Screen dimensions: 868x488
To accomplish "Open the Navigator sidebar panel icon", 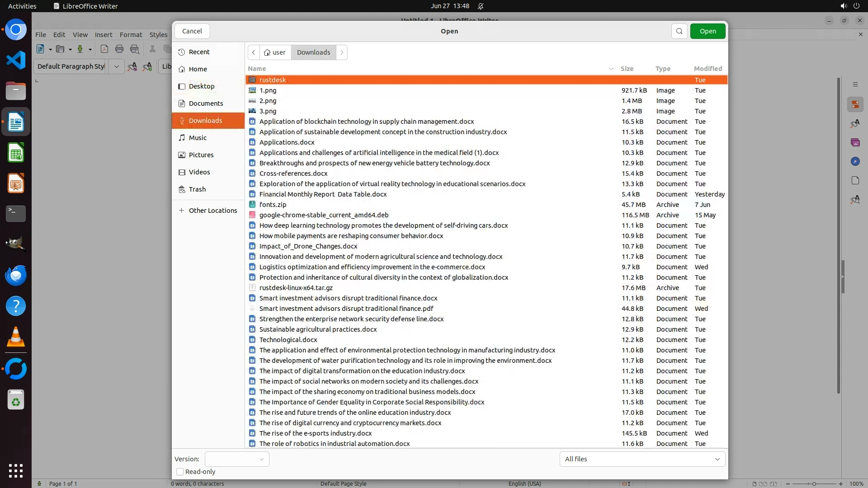I will (855, 161).
